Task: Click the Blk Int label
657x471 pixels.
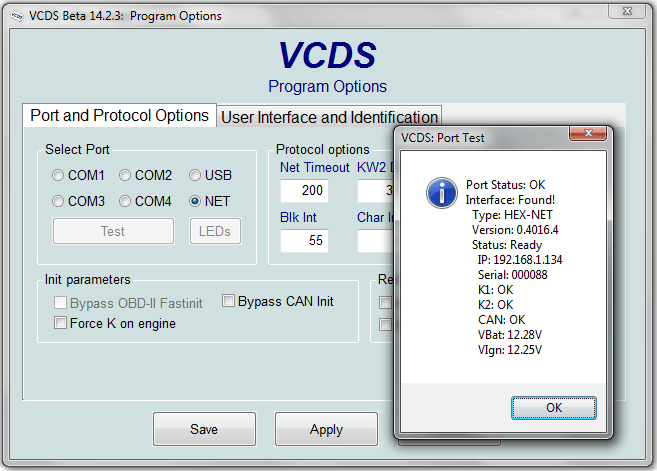Action: (x=298, y=217)
